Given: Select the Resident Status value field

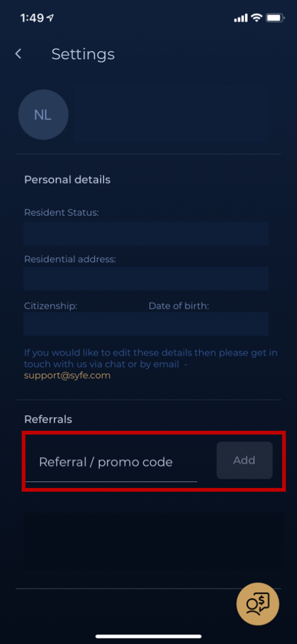Looking at the screenshot, I should pyautogui.click(x=146, y=234).
